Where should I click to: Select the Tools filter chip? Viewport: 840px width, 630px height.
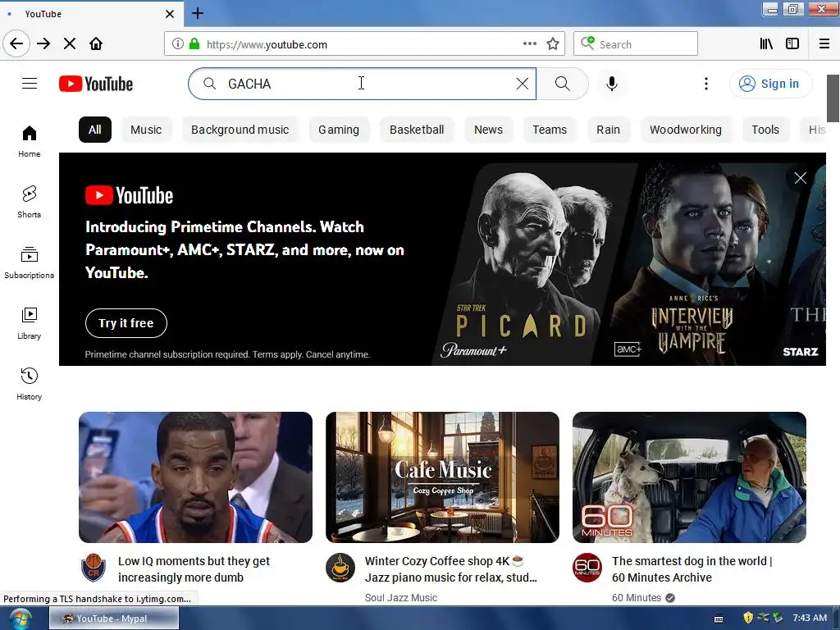click(765, 130)
